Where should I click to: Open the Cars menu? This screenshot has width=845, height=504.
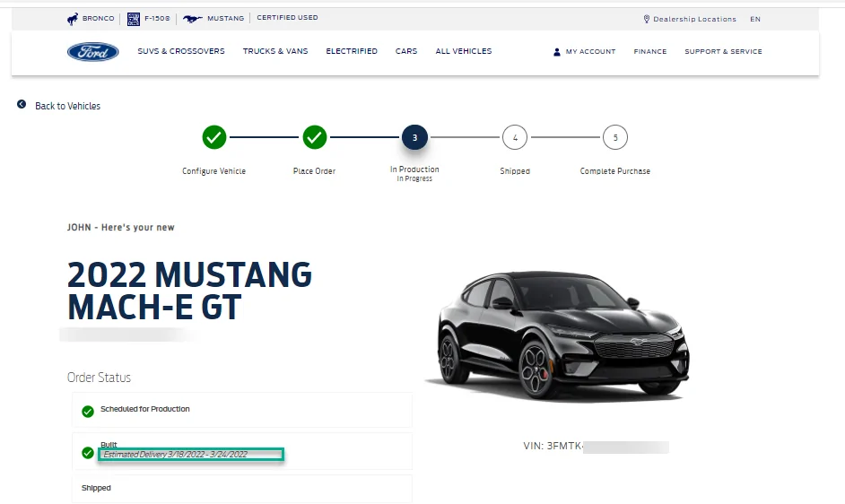[x=406, y=51]
